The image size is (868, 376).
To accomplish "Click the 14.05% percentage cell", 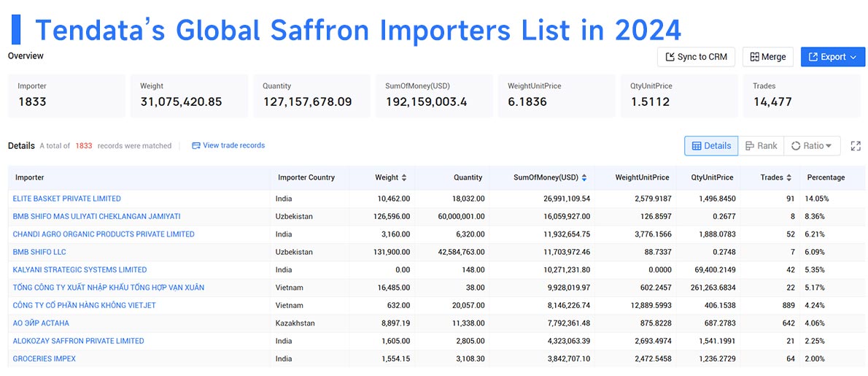I will click(818, 199).
